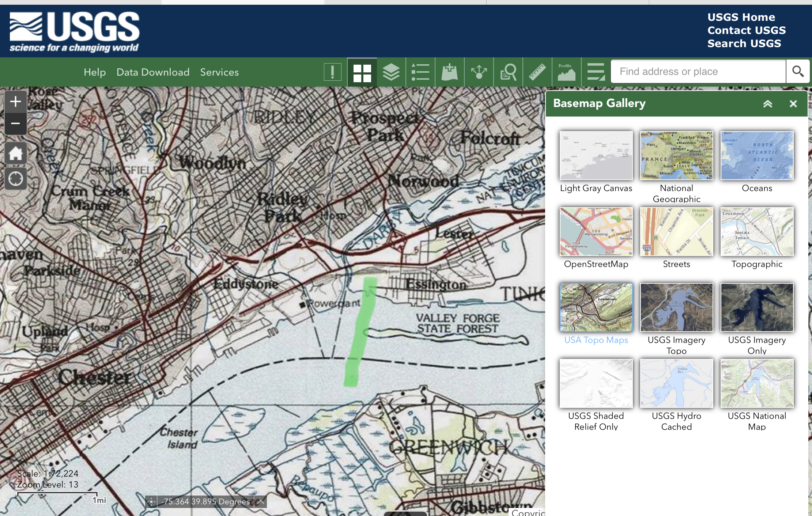Open the Legend tool
The height and width of the screenshot is (516, 812).
(420, 72)
